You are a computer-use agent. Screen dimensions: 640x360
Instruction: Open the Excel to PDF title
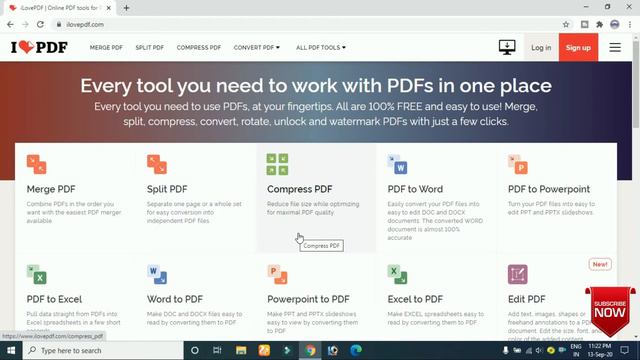(415, 299)
